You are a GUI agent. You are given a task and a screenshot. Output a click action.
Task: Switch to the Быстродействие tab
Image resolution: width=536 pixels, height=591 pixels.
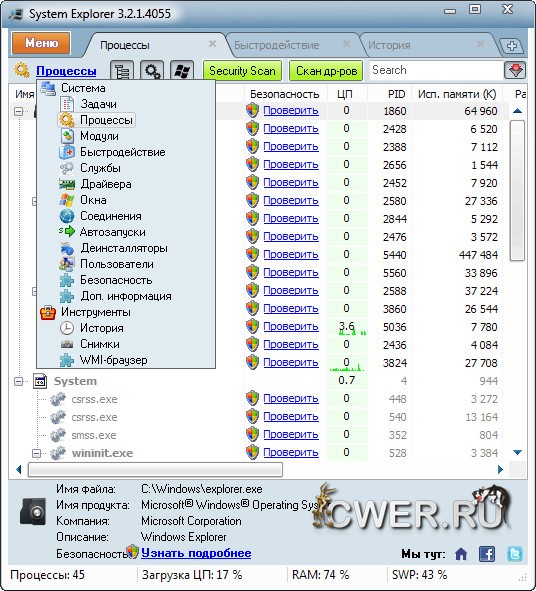277,45
